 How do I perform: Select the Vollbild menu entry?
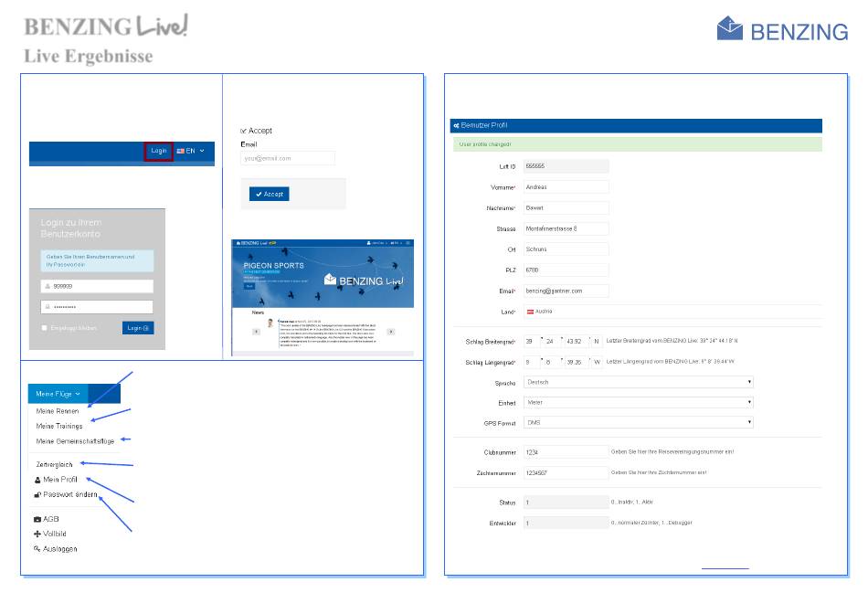(x=55, y=535)
